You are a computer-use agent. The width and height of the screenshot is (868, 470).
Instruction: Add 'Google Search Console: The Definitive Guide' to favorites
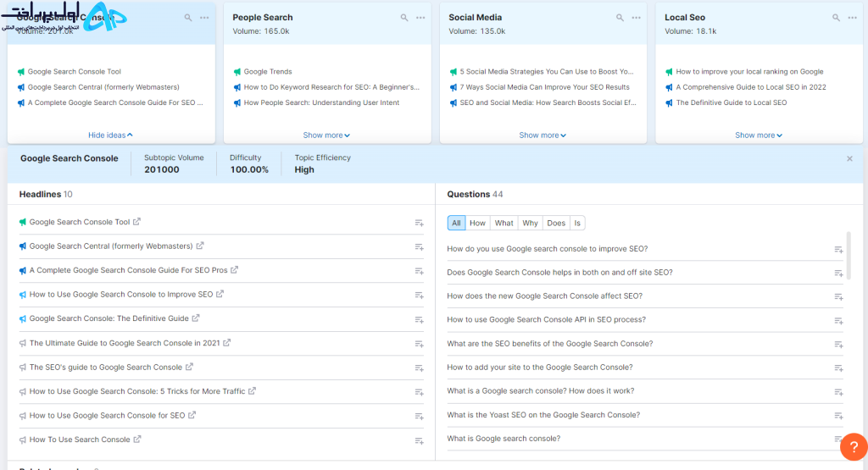(419, 319)
